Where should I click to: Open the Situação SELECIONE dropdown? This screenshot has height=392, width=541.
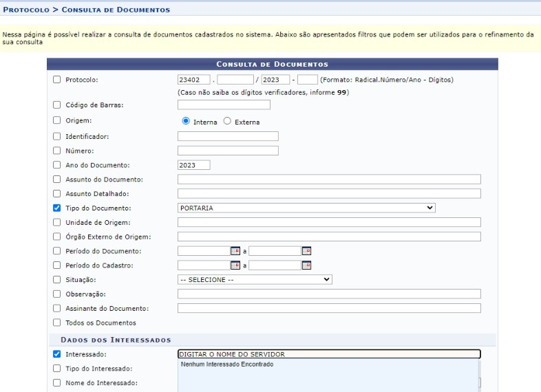point(255,280)
